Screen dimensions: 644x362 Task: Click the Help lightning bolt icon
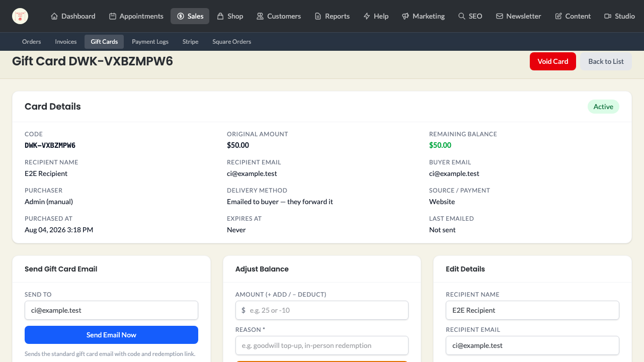coord(367,16)
